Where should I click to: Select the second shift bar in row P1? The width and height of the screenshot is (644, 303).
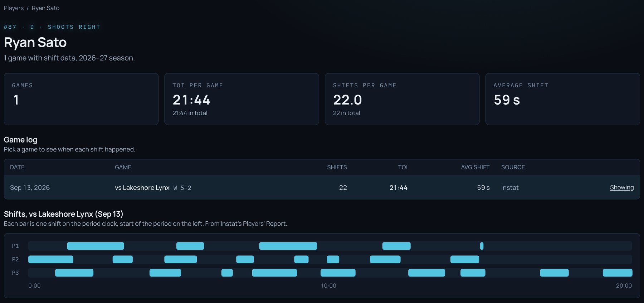(190, 246)
